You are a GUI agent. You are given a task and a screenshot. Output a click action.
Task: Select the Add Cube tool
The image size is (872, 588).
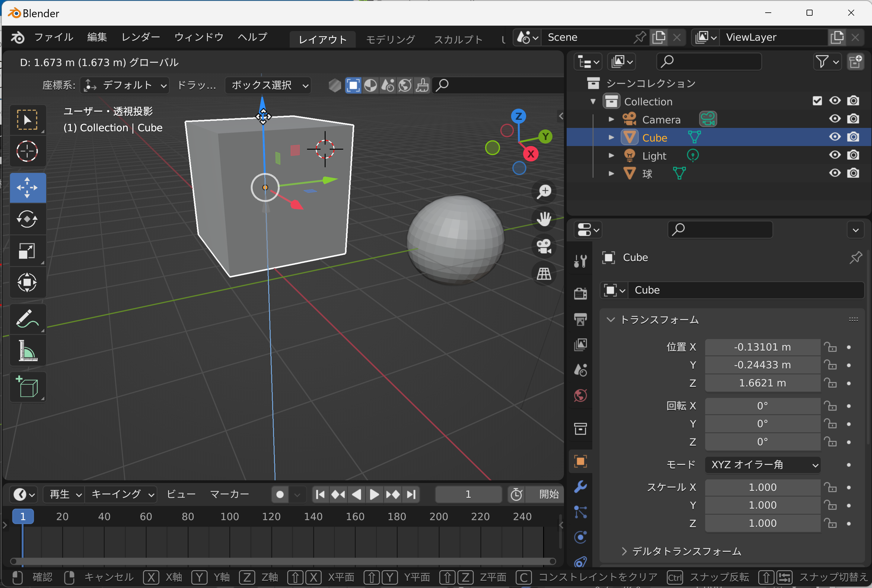27,387
